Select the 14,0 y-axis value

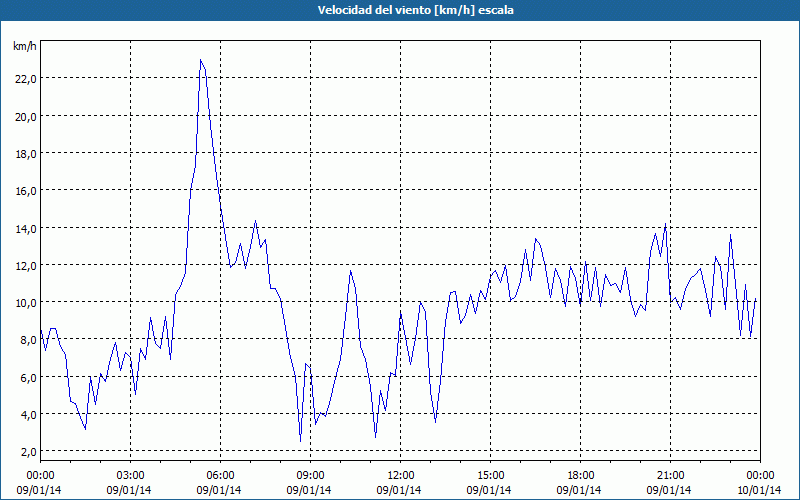26,229
